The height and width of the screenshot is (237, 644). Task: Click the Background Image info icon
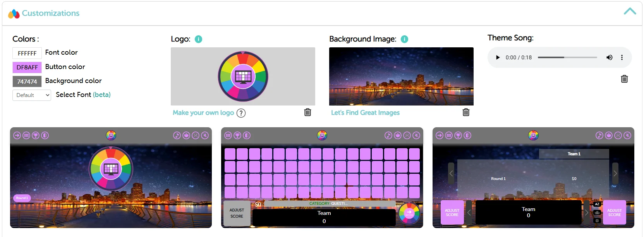404,39
